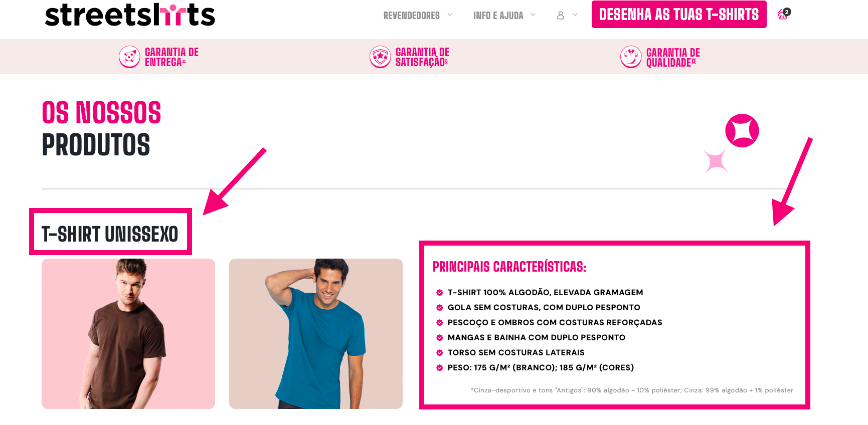The image size is (868, 425).
Task: Select the brown t-shirt model photo
Action: point(128,334)
